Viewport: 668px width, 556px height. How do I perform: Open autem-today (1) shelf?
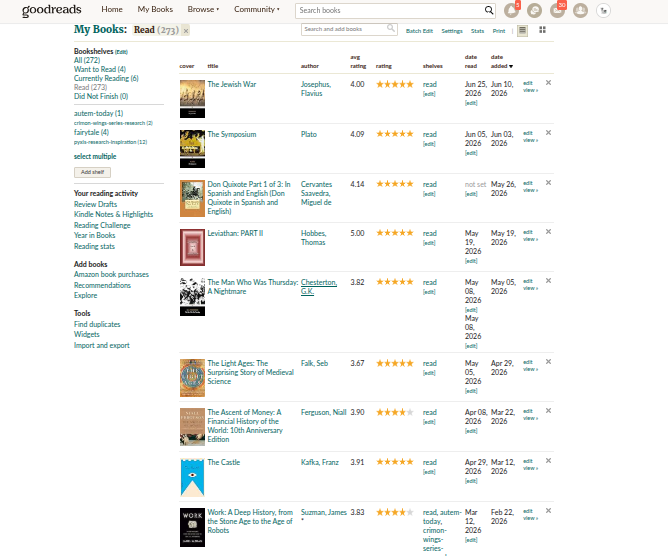(x=98, y=113)
